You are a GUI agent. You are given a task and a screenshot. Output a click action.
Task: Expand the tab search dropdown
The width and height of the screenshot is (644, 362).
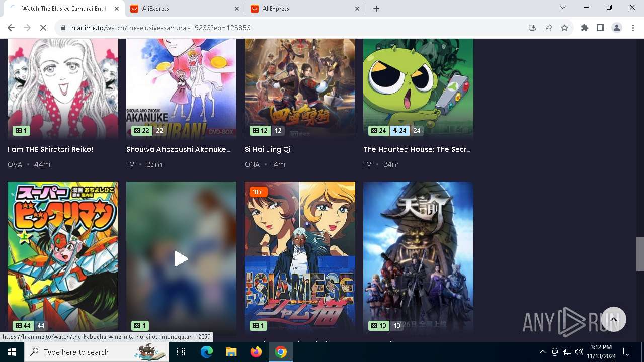(563, 8)
